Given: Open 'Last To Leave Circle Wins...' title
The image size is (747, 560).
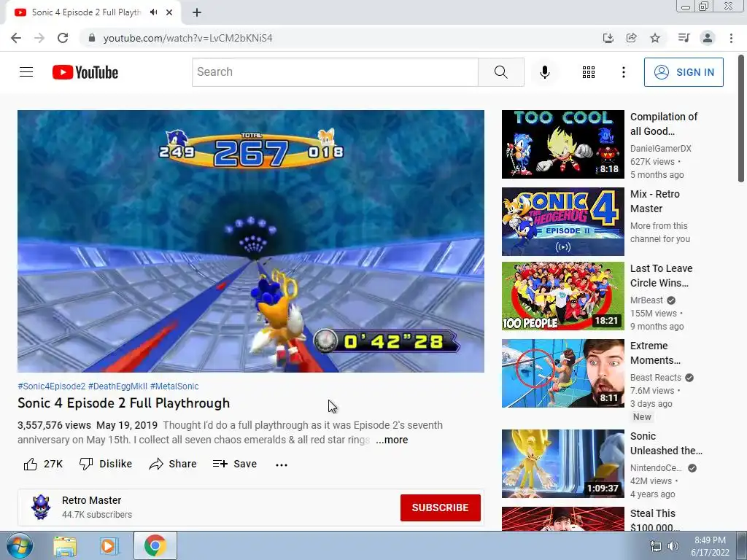Looking at the screenshot, I should pos(661,276).
